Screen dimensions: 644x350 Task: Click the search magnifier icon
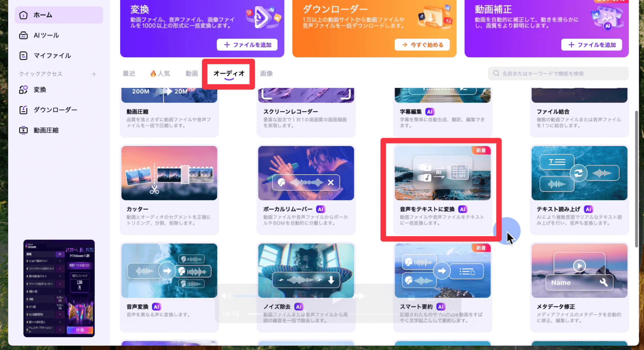pyautogui.click(x=496, y=73)
